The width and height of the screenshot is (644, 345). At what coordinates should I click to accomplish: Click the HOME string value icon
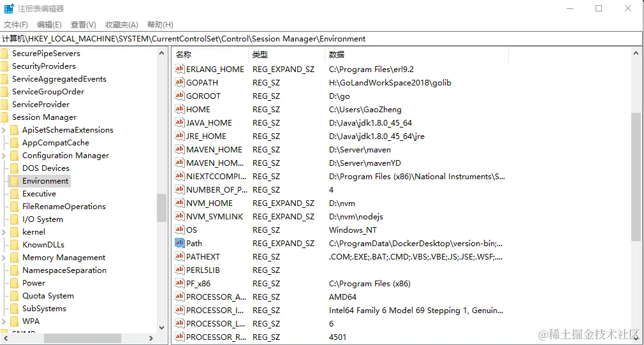tap(179, 109)
